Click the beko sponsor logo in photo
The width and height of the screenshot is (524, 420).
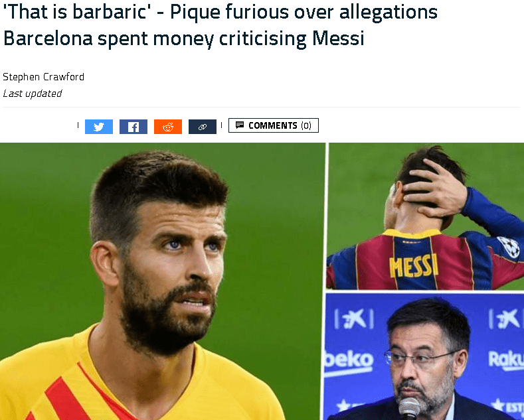[349, 360]
